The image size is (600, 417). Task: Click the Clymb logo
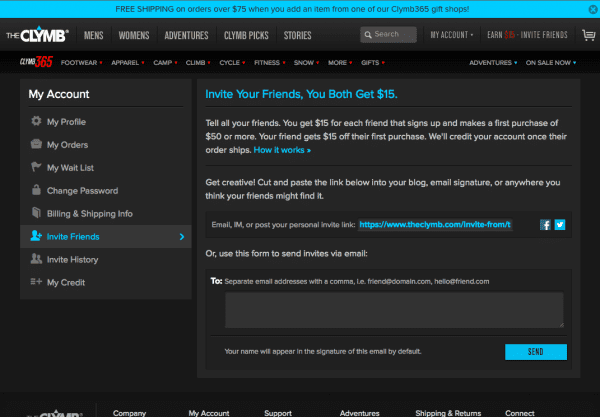coord(37,35)
